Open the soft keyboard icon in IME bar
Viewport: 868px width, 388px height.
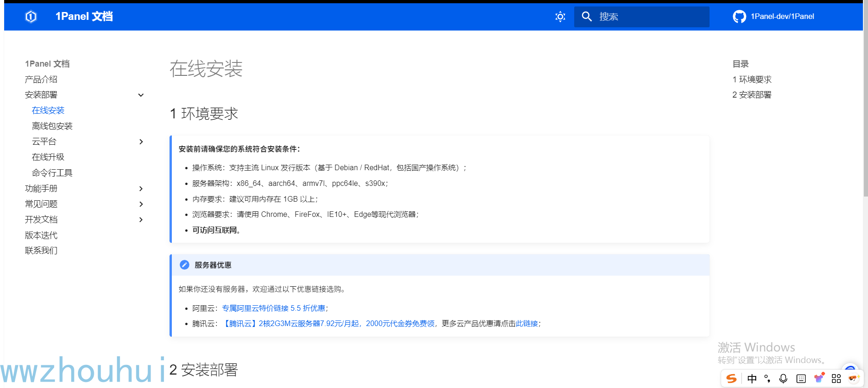pyautogui.click(x=801, y=379)
